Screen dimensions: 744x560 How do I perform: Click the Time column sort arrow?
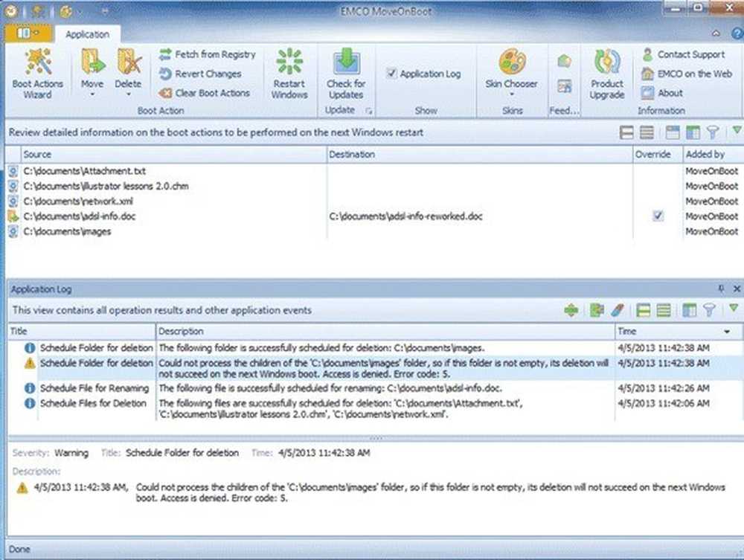[x=726, y=332]
